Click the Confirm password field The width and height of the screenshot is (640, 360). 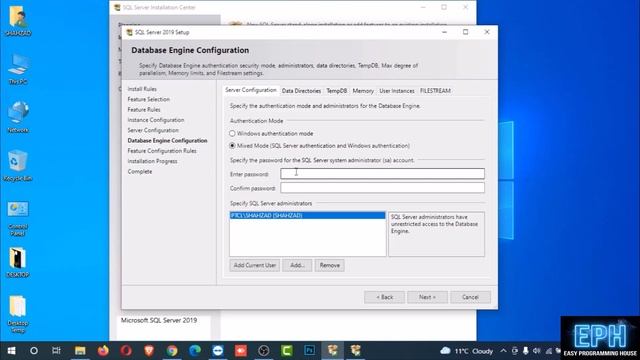point(382,188)
